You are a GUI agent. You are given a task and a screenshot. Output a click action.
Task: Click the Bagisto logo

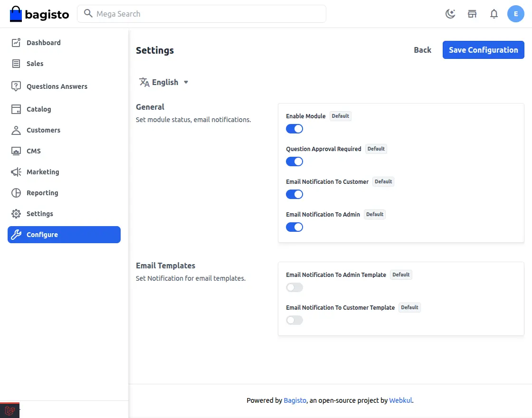tap(39, 14)
